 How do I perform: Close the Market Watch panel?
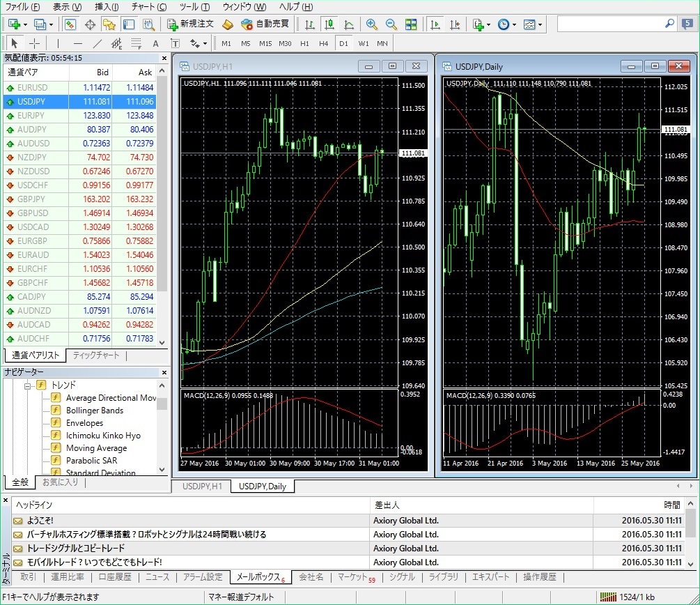[164, 58]
